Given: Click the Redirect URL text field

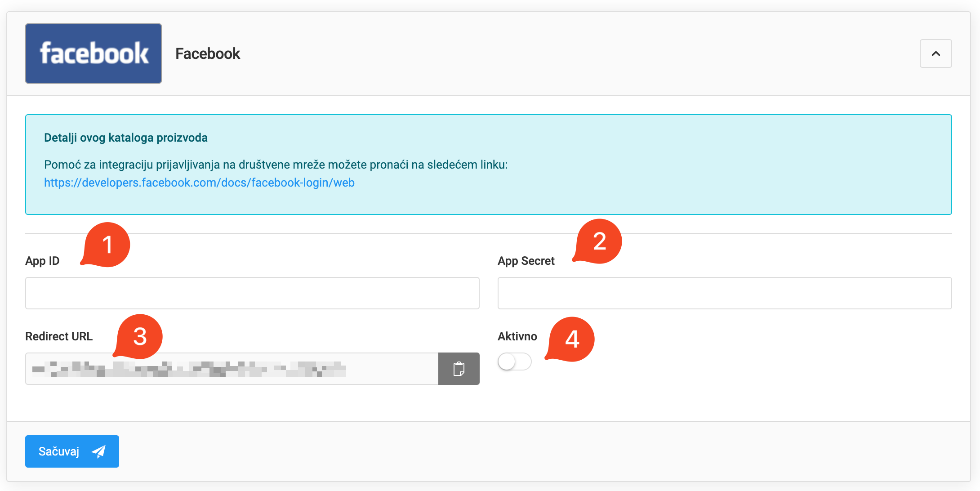Looking at the screenshot, I should 232,369.
